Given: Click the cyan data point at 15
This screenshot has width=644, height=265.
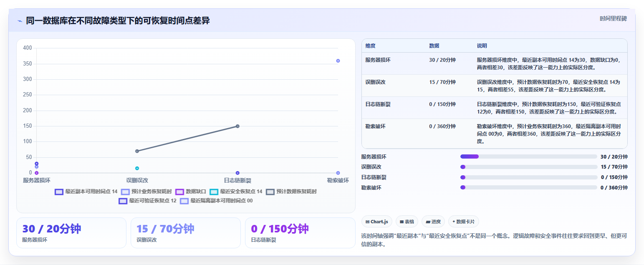Looking at the screenshot, I should pos(137,168).
